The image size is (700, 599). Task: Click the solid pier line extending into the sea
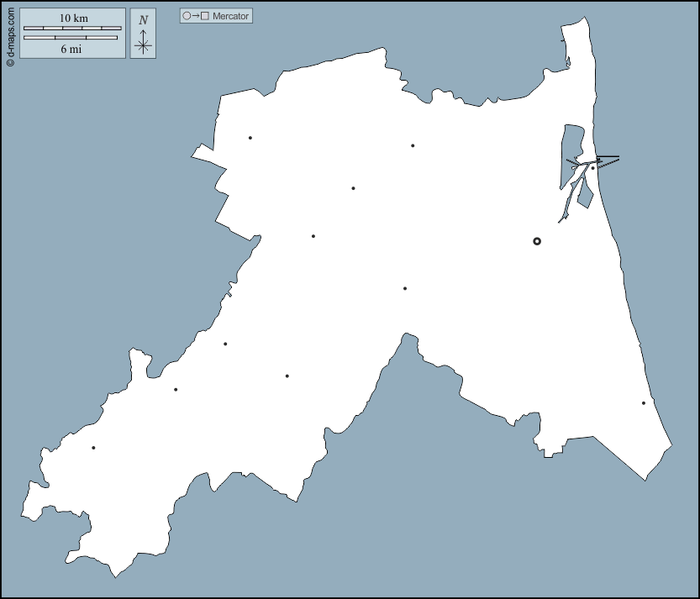(x=608, y=156)
